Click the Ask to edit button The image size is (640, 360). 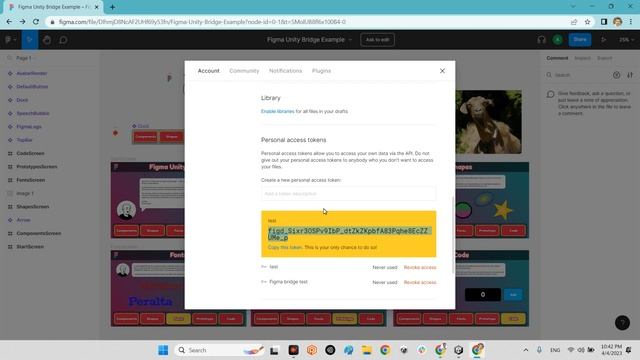coord(377,40)
